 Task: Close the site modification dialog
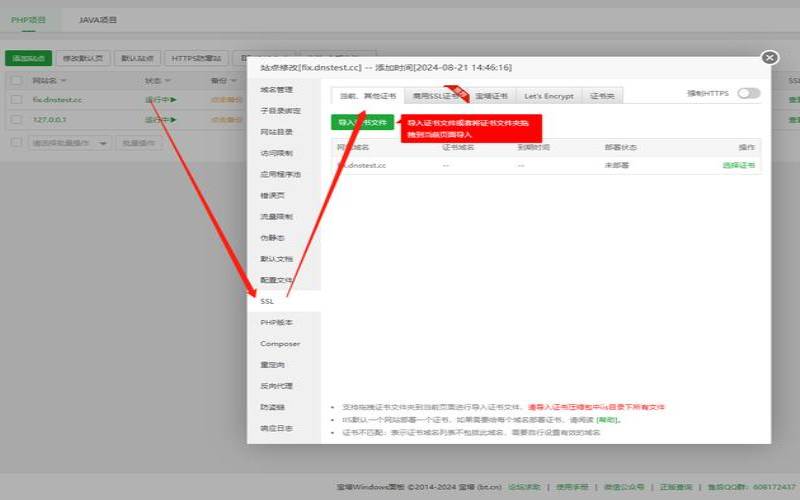pos(769,58)
